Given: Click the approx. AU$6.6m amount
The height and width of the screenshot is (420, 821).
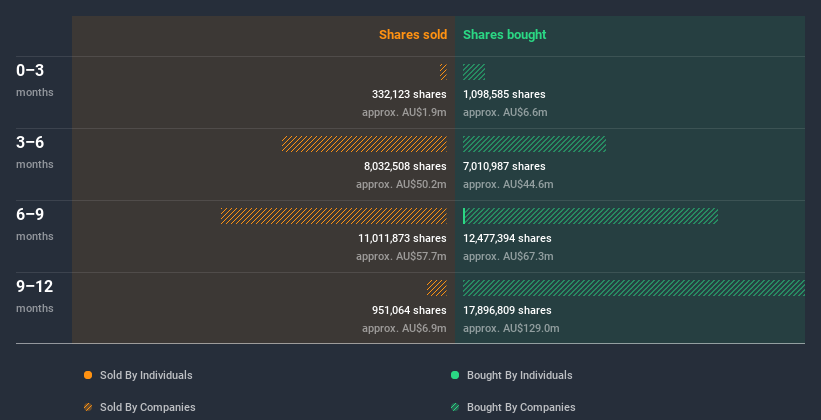Looking at the screenshot, I should (x=505, y=113).
